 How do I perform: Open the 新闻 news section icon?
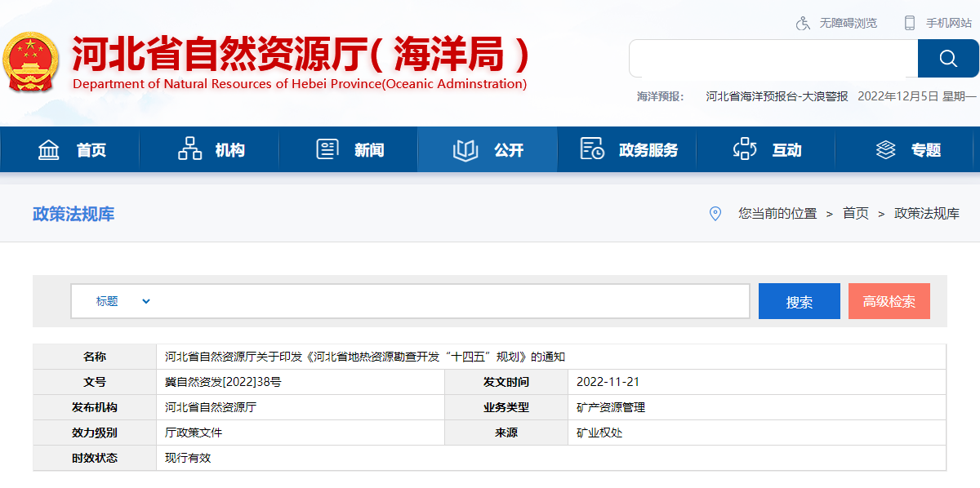point(327,149)
